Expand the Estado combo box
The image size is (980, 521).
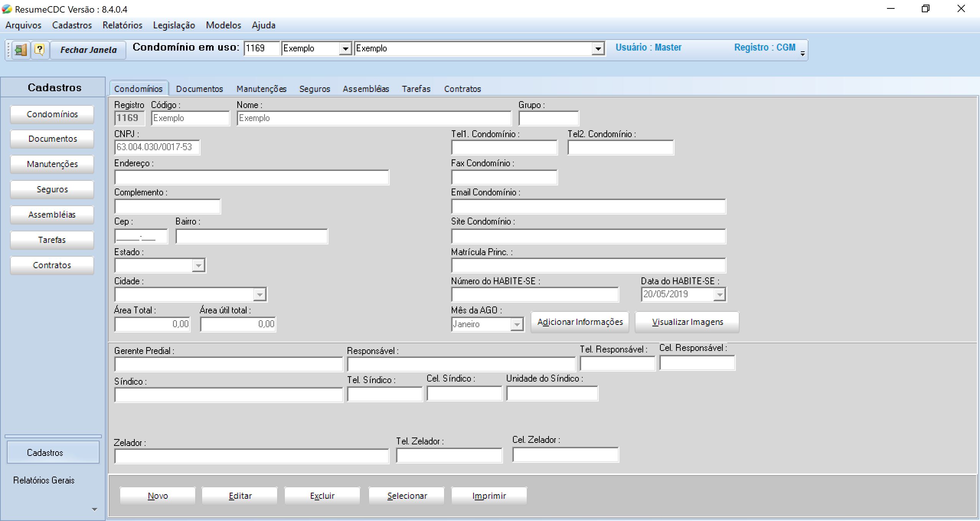click(x=198, y=265)
